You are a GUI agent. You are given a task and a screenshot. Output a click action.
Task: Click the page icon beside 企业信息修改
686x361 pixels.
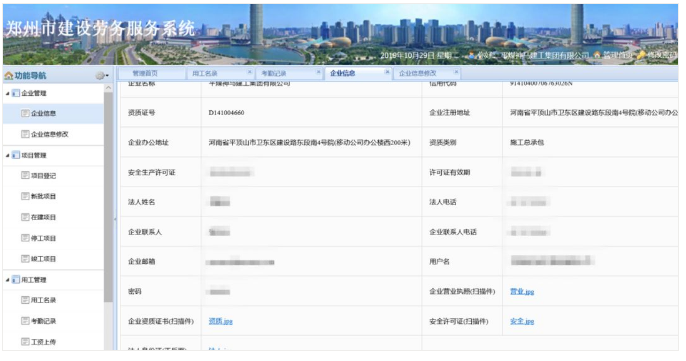25,134
